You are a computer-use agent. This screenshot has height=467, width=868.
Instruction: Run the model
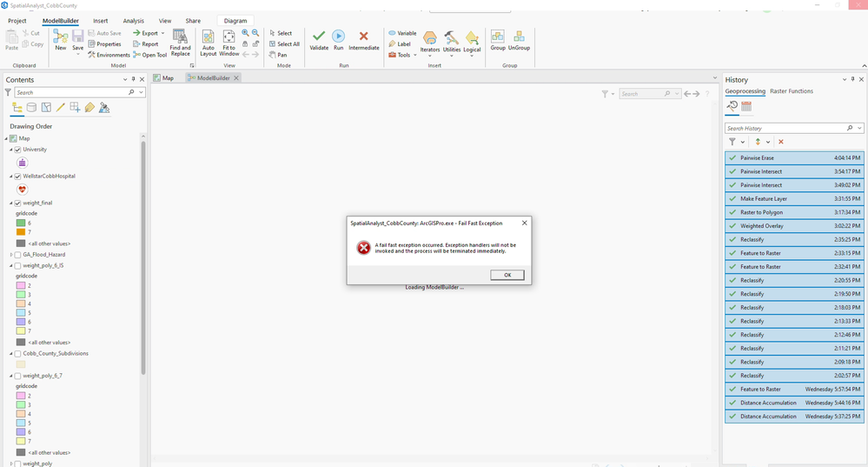pos(338,40)
